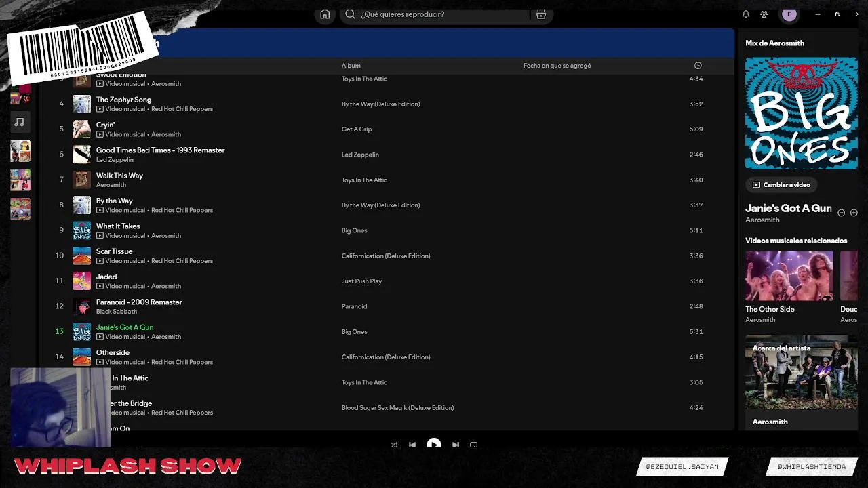The width and height of the screenshot is (868, 488).
Task: Click the Cryin' Get A Grip cover thumbnail
Action: [81, 129]
